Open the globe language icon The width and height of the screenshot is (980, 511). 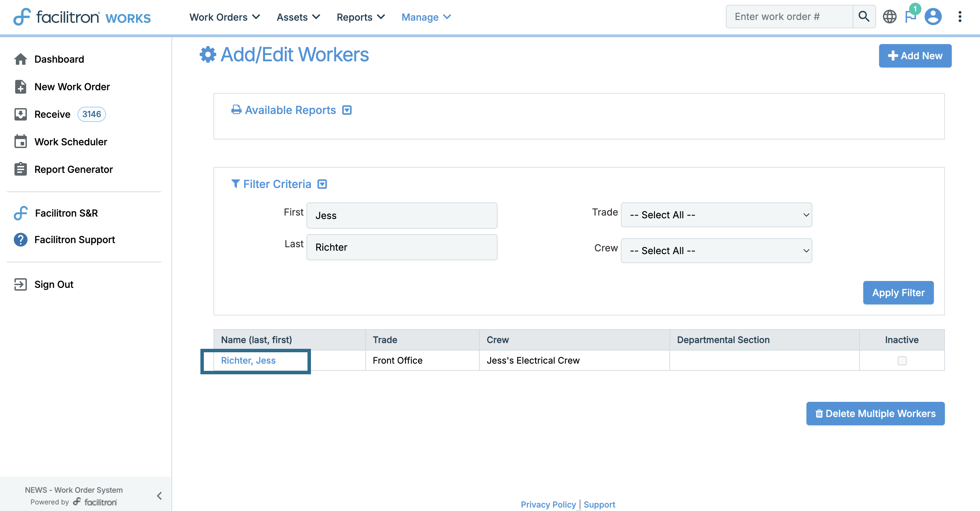889,17
